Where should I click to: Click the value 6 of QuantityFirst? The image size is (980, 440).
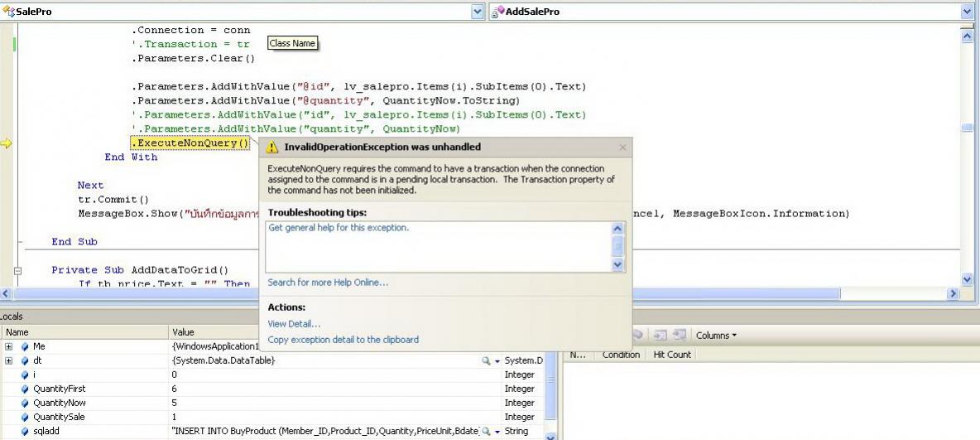175,389
